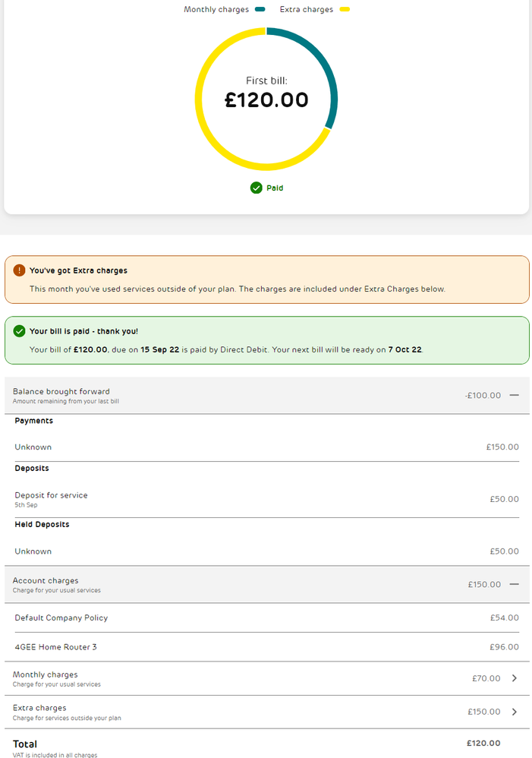Viewport: 532px width, 758px height.
Task: Click the teal Monthly charges legend swatch
Action: [x=260, y=10]
